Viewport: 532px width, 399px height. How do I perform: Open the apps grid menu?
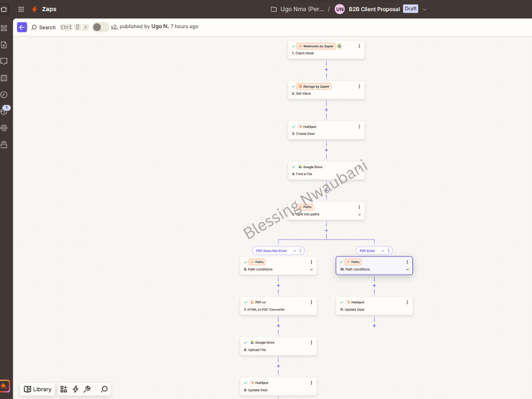[21, 9]
